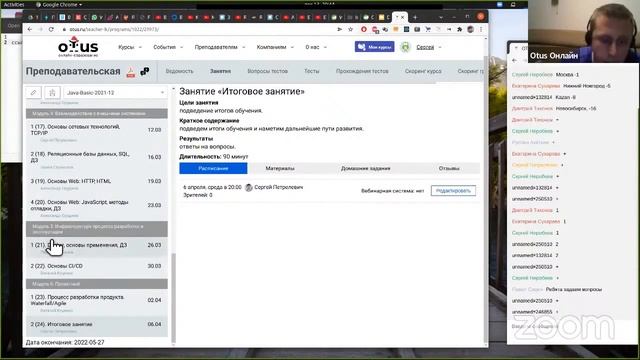Bookmark page with the star icon
The image size is (640, 360).
(350, 29)
